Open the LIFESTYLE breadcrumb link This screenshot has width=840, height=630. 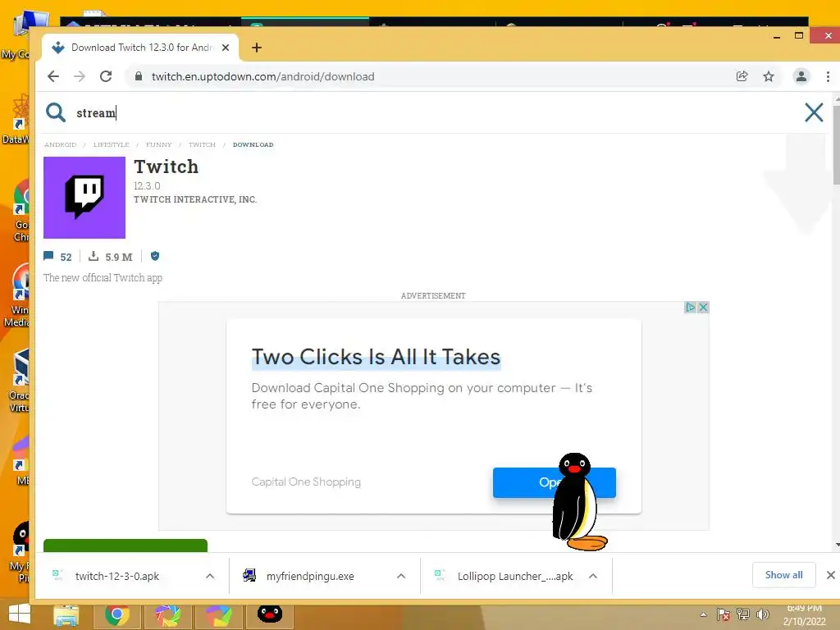point(112,144)
